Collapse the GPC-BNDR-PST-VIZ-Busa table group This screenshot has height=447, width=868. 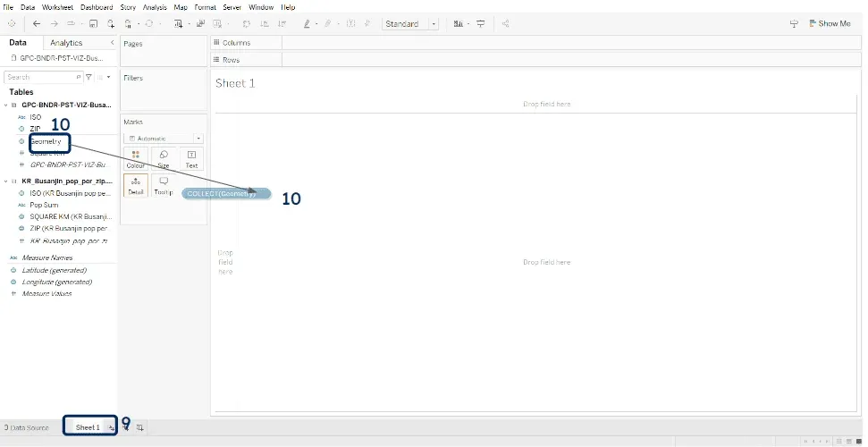point(5,105)
